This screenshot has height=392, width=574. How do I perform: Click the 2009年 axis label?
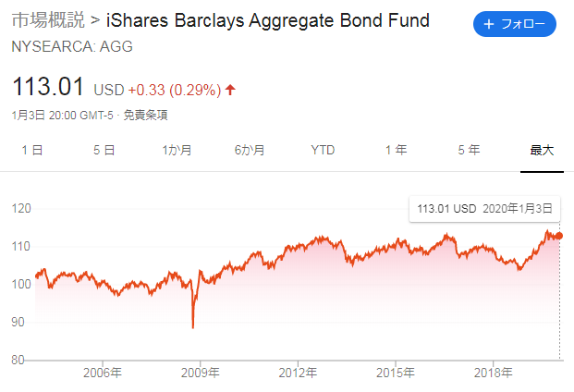click(x=201, y=373)
